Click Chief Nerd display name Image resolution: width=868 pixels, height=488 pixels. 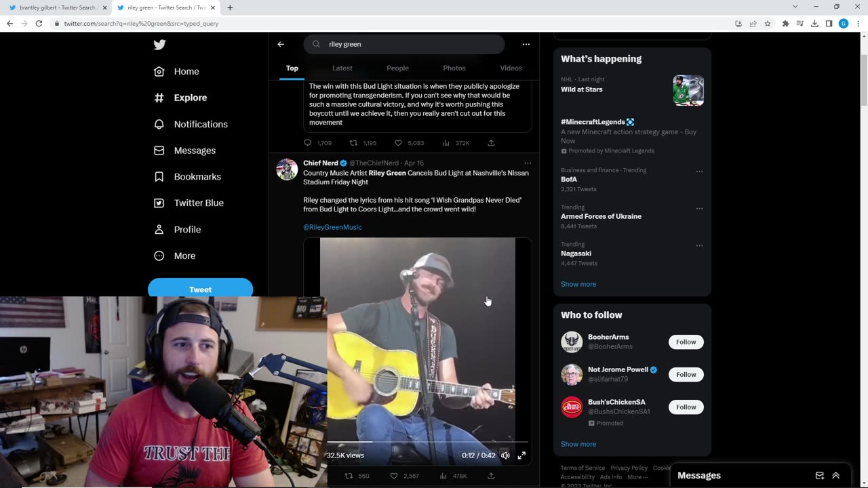pyautogui.click(x=321, y=163)
